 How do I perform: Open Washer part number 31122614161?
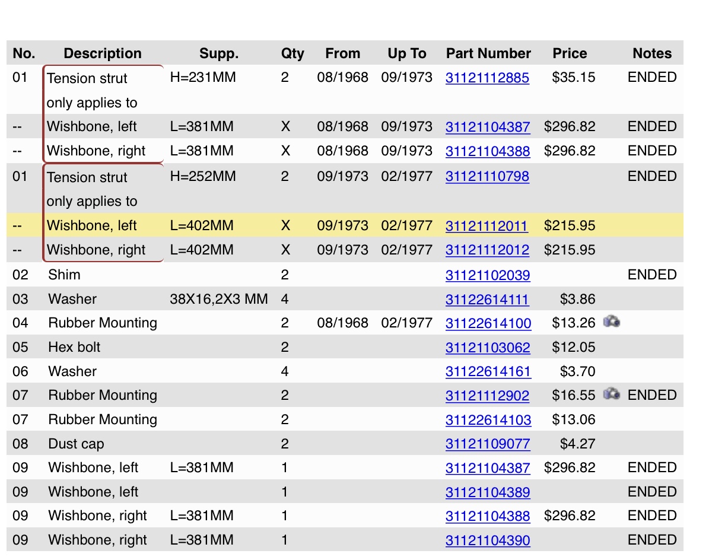tap(488, 372)
